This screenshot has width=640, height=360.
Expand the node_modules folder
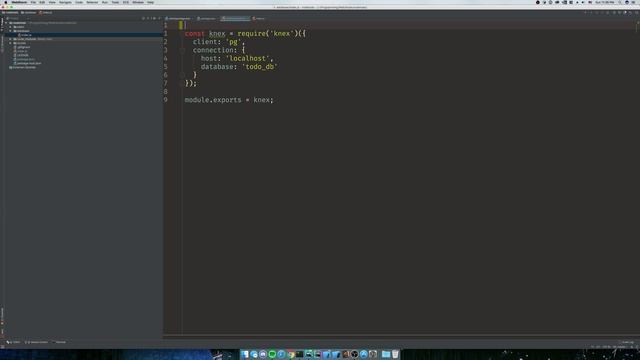(10, 39)
